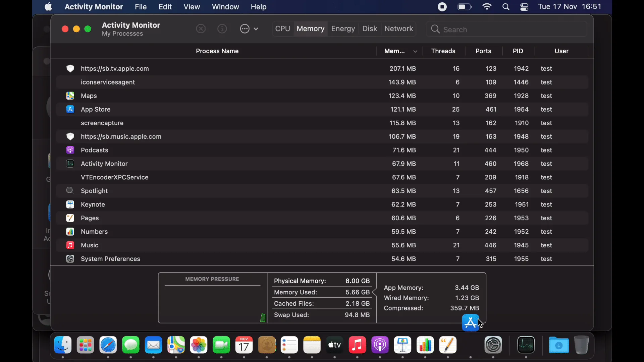Screen dimensions: 644x362
Task: Open Safari from the Dock
Action: (108, 345)
